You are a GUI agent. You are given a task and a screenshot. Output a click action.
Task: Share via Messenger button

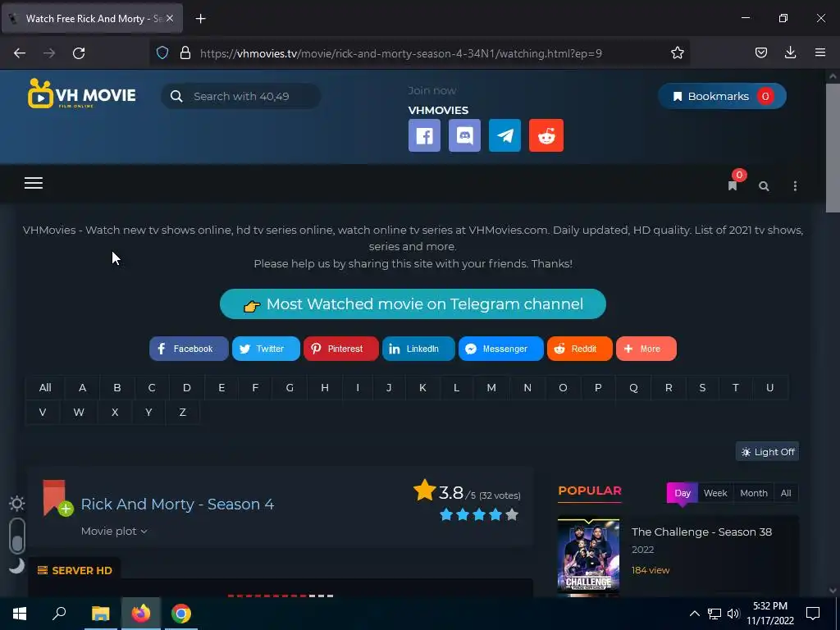click(501, 349)
